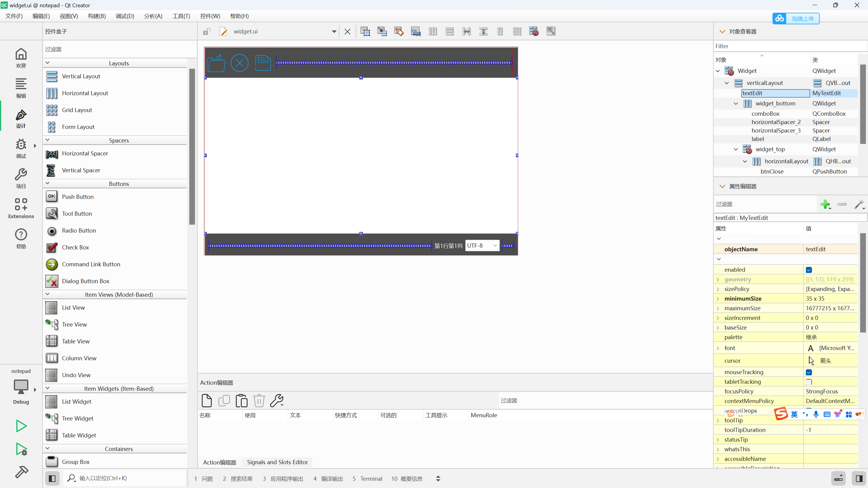The width and height of the screenshot is (868, 488).
Task: Select the Push Button widget
Action: (77, 197)
